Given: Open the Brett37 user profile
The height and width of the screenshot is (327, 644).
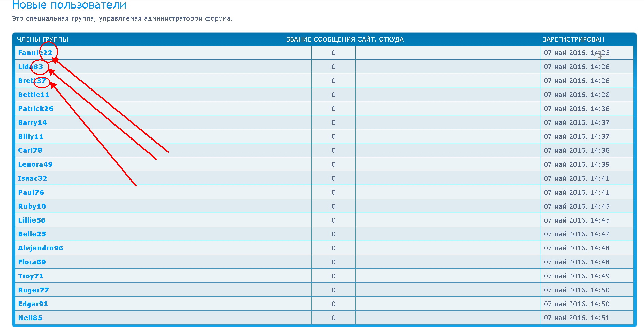Looking at the screenshot, I should click(32, 81).
